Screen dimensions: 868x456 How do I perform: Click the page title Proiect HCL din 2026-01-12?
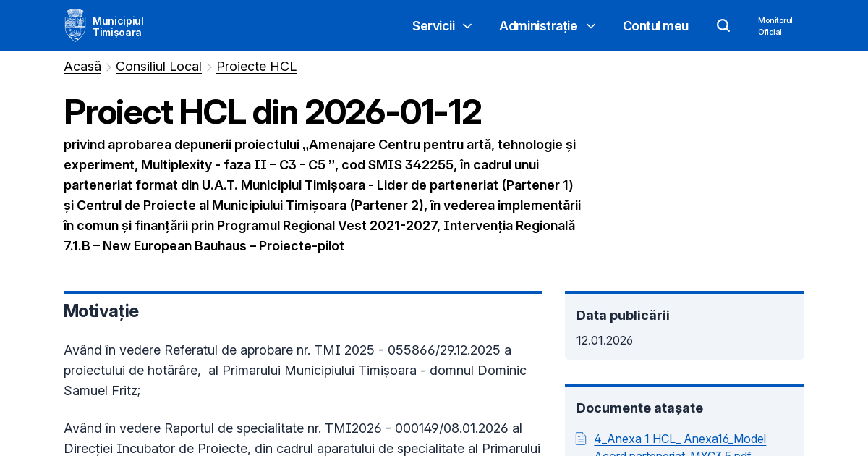[x=272, y=112]
